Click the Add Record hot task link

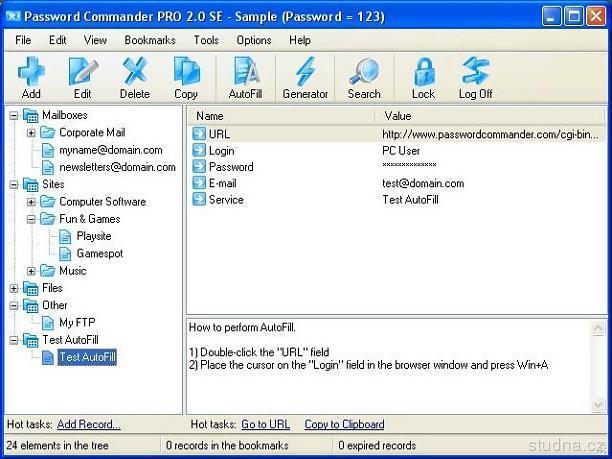pos(88,424)
